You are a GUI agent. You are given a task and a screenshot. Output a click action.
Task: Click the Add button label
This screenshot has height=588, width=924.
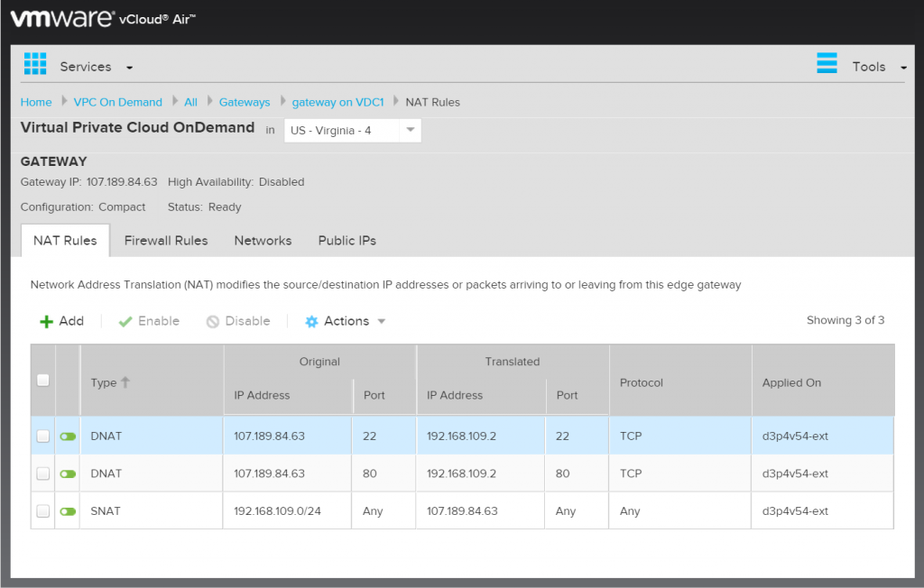click(x=71, y=321)
